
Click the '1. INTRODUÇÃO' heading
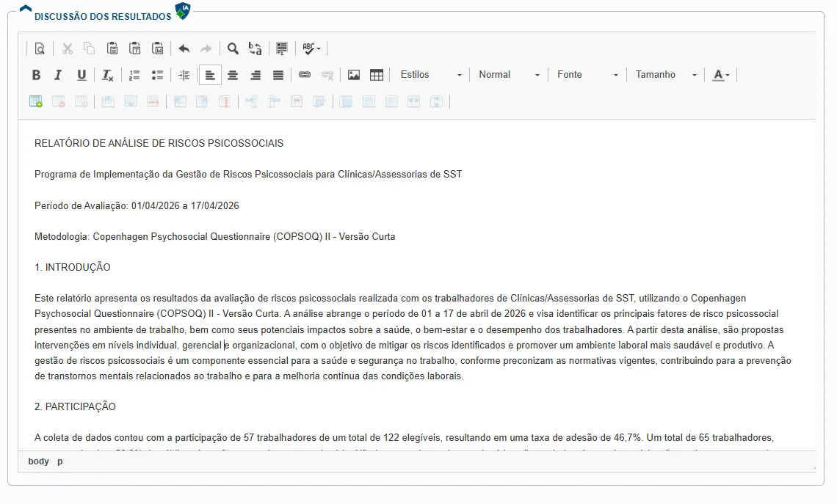point(73,268)
